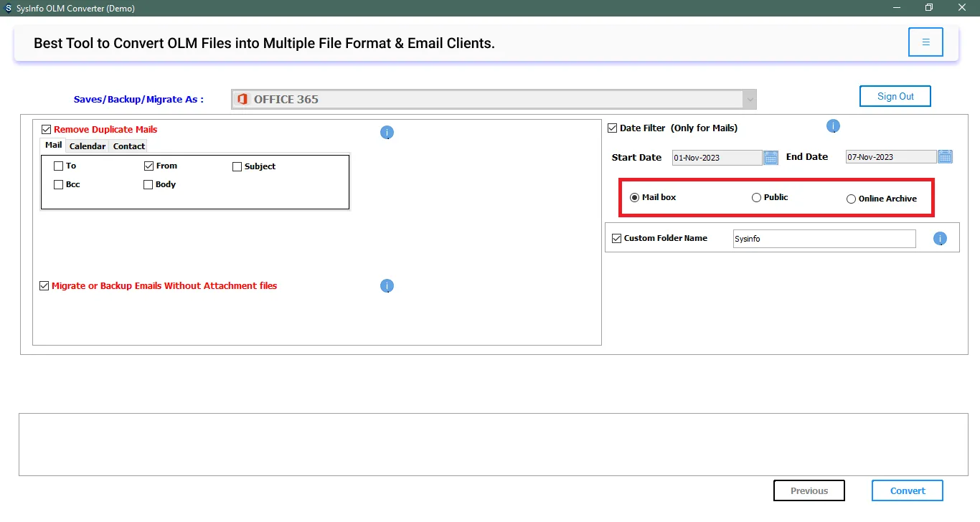Choose the Public radio option
The height and width of the screenshot is (522, 980).
point(756,198)
